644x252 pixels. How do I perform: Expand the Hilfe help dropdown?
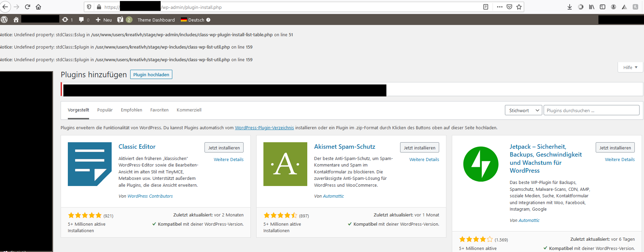point(630,67)
